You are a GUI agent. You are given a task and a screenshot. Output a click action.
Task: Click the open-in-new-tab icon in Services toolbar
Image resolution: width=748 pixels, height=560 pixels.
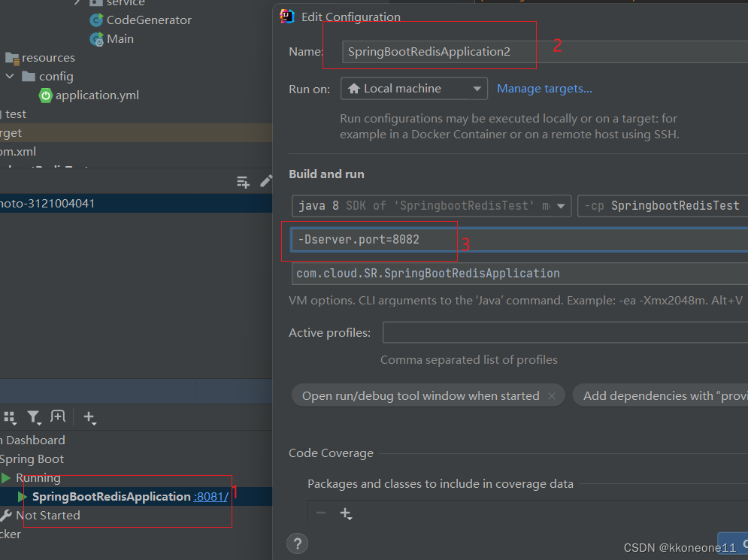58,416
